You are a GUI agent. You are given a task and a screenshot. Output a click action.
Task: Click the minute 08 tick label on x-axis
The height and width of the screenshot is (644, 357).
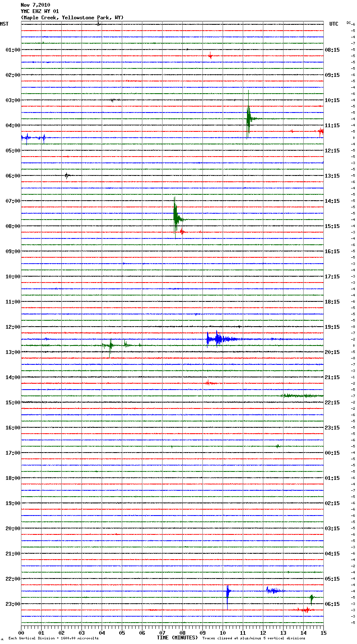(182, 633)
